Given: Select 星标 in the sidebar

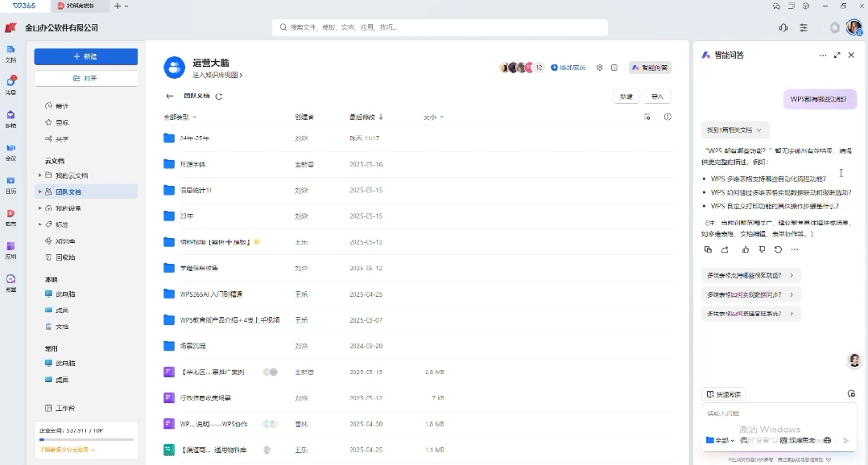Looking at the screenshot, I should [56, 122].
